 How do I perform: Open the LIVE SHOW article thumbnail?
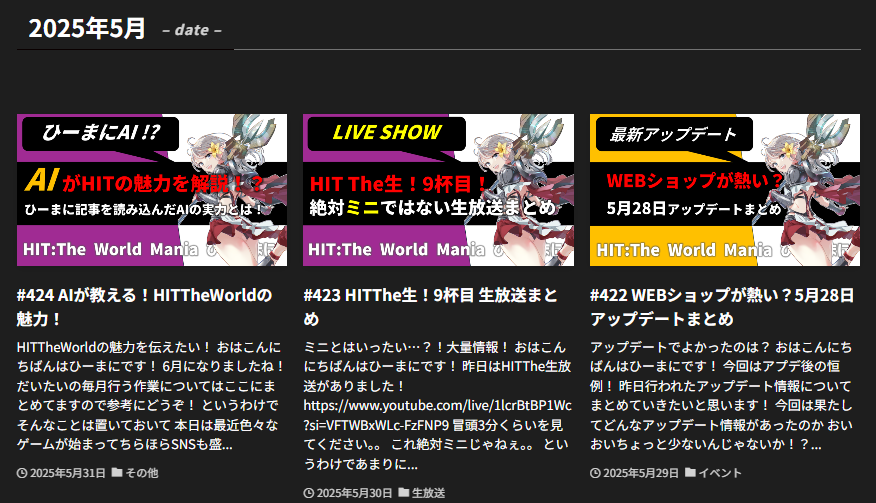pos(438,190)
